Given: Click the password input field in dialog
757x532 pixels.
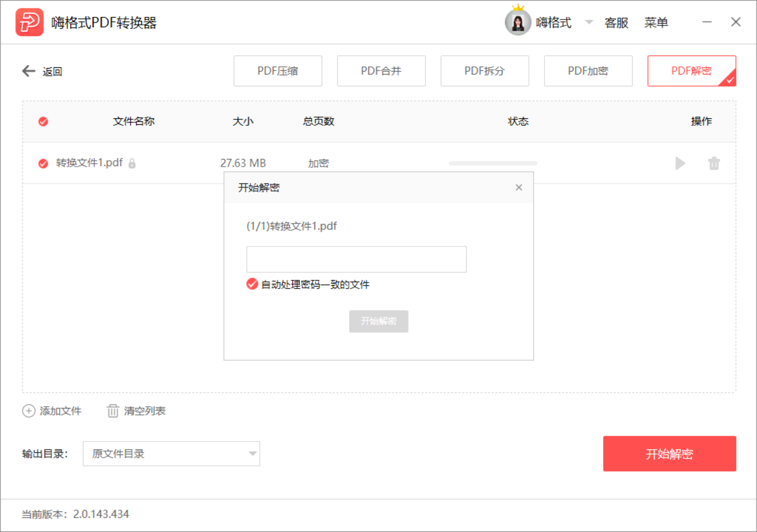Looking at the screenshot, I should pos(356,259).
